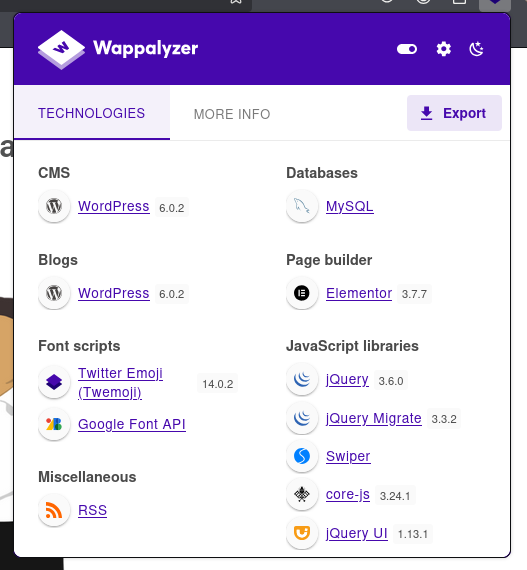Image resolution: width=527 pixels, height=570 pixels.
Task: Click the Twitter Emoji icon
Action: click(54, 382)
